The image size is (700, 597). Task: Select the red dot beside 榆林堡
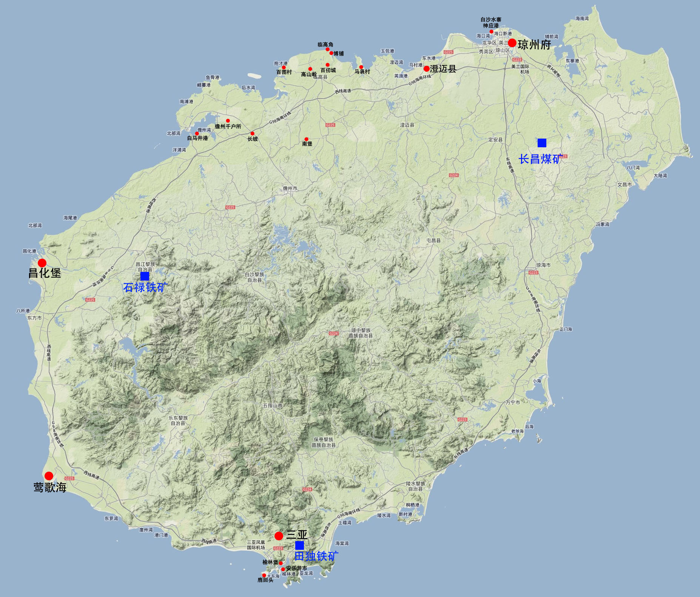tap(281, 563)
